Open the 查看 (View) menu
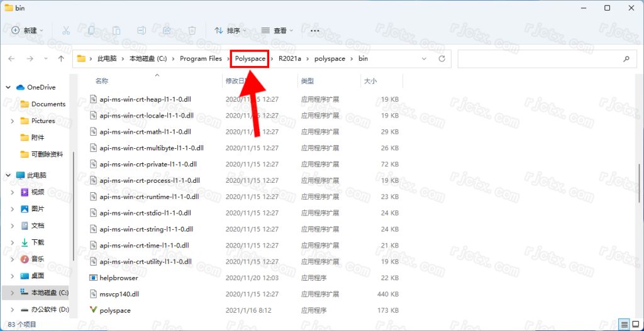The width and height of the screenshot is (644, 331). click(277, 30)
